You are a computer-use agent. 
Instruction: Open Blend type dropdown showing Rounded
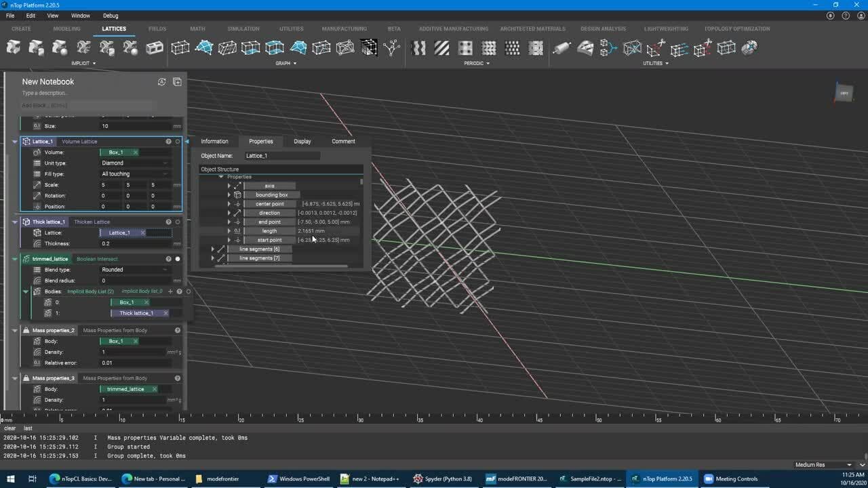point(135,270)
